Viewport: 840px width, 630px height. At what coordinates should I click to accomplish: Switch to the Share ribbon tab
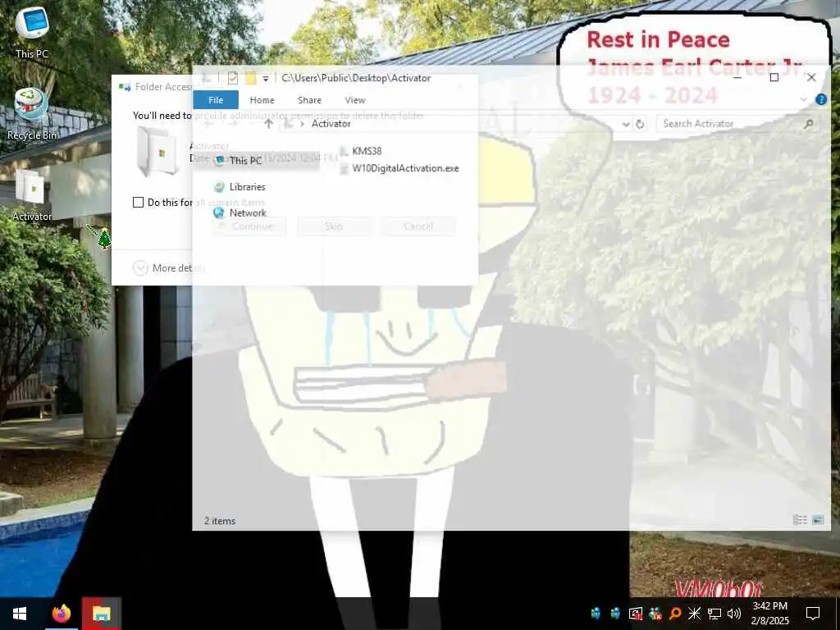tap(309, 99)
